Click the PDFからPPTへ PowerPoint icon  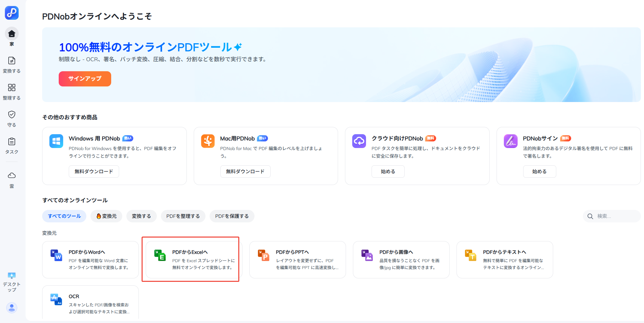(x=263, y=255)
